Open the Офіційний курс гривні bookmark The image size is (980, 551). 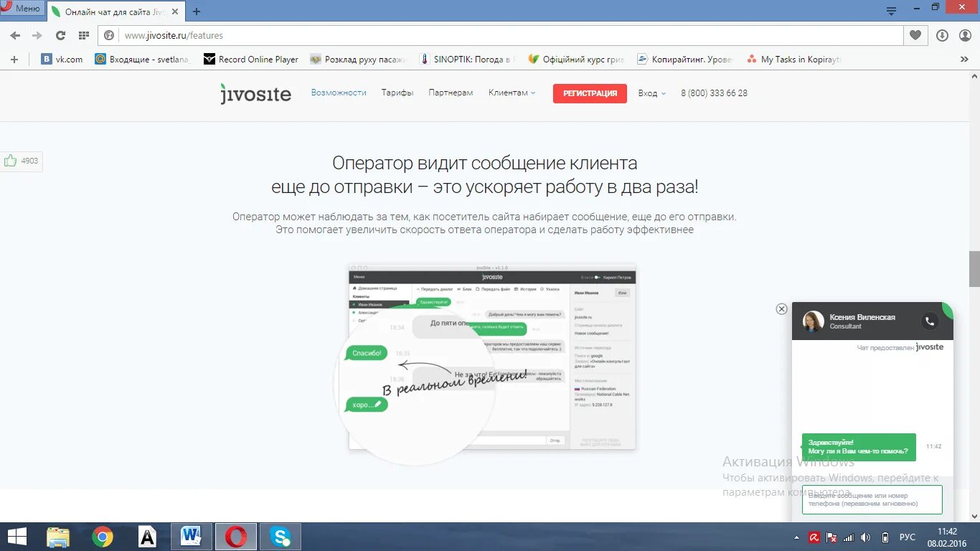coord(576,60)
